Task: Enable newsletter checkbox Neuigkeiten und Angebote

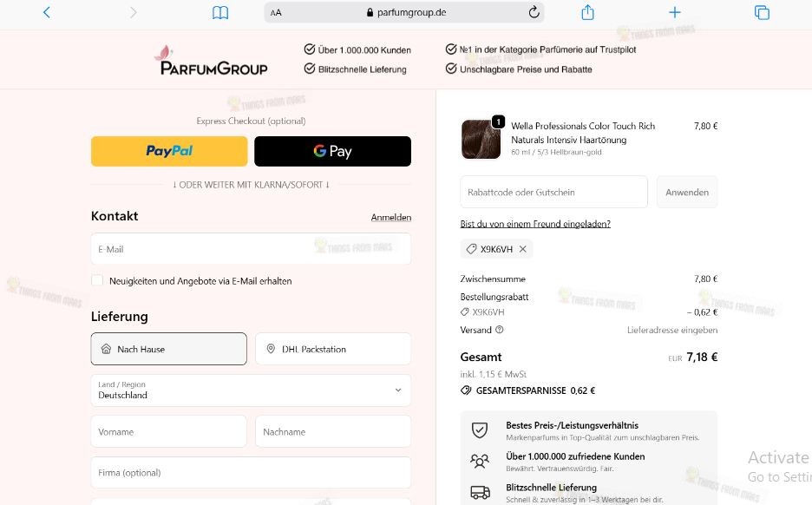Action: pos(97,280)
